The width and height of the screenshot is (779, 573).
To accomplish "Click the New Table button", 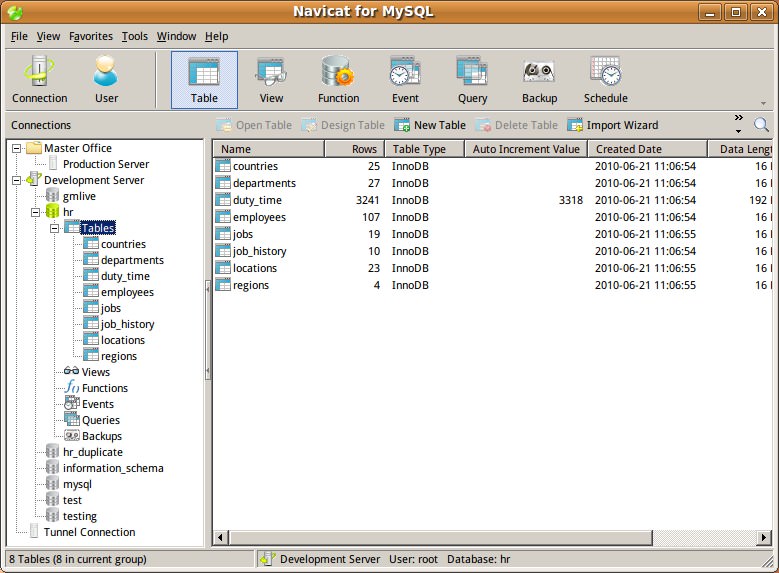I will click(x=430, y=125).
